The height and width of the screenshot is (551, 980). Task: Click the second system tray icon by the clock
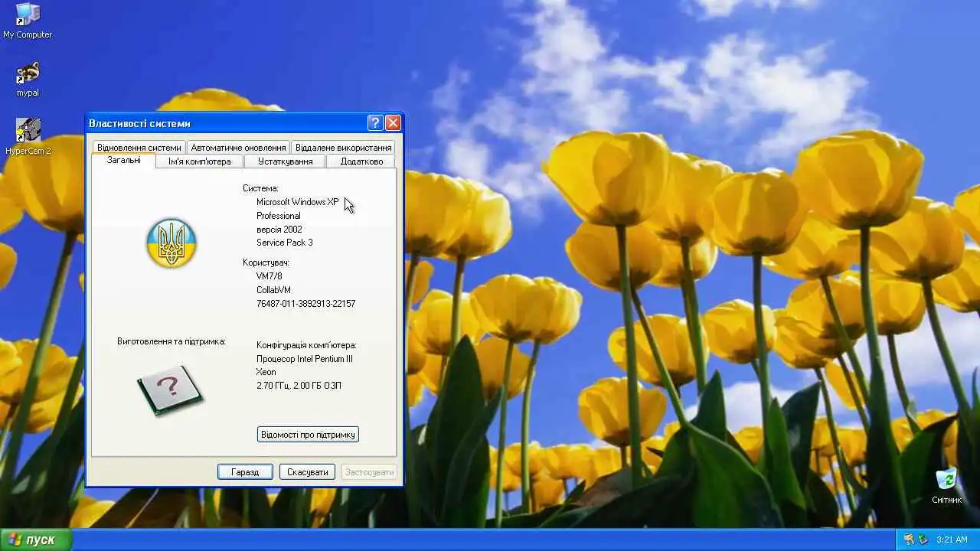pyautogui.click(x=923, y=540)
